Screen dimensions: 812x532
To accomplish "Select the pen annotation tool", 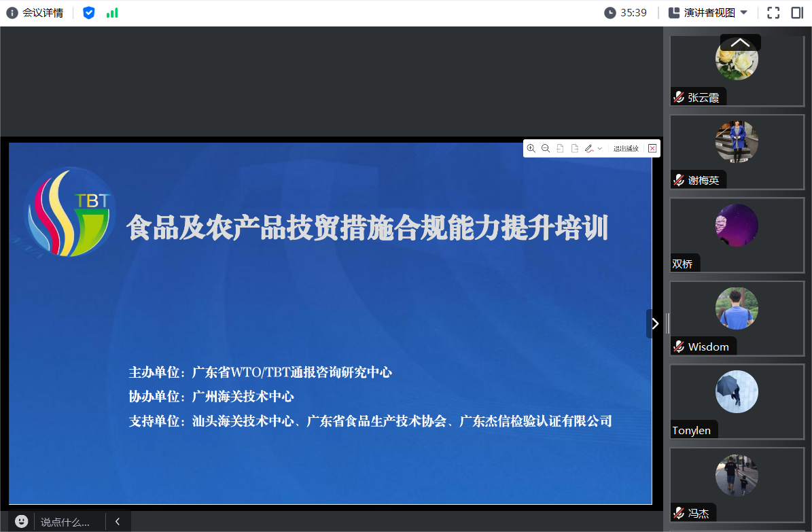I will coord(589,149).
